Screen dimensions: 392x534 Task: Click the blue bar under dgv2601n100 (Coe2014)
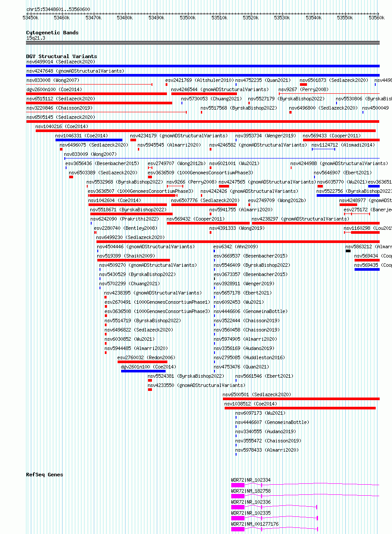pos(143,371)
